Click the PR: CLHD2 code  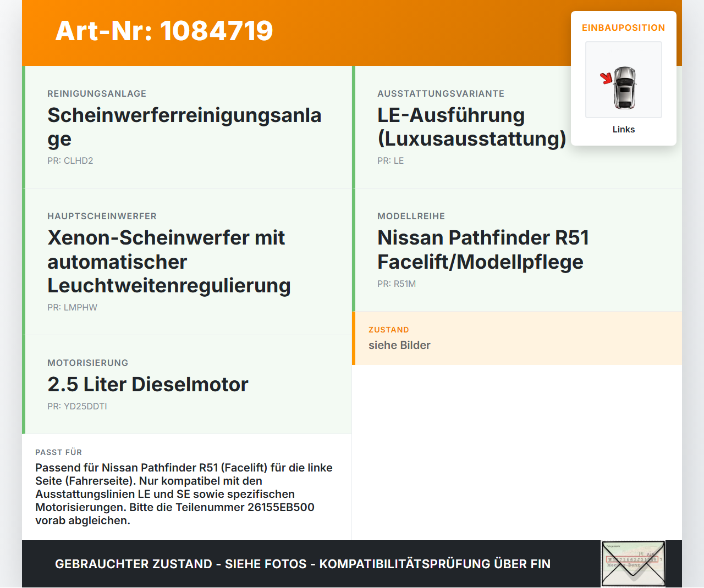[x=70, y=160]
